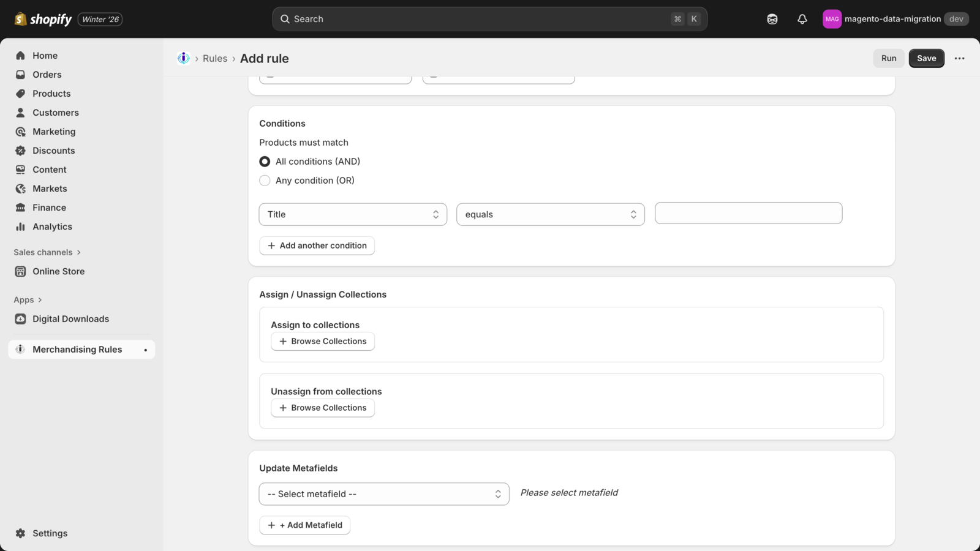
Task: Open the Select metafield dropdown
Action: (383, 494)
